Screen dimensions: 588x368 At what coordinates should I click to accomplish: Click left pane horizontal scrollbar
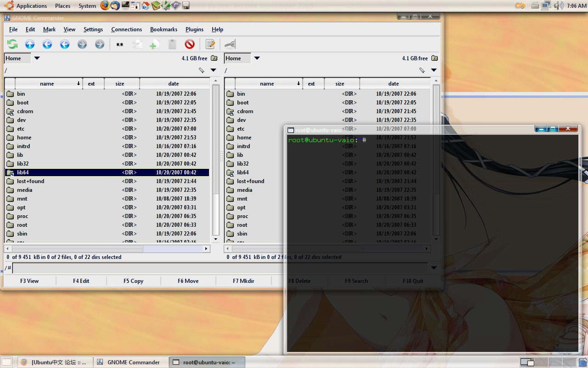pos(107,248)
